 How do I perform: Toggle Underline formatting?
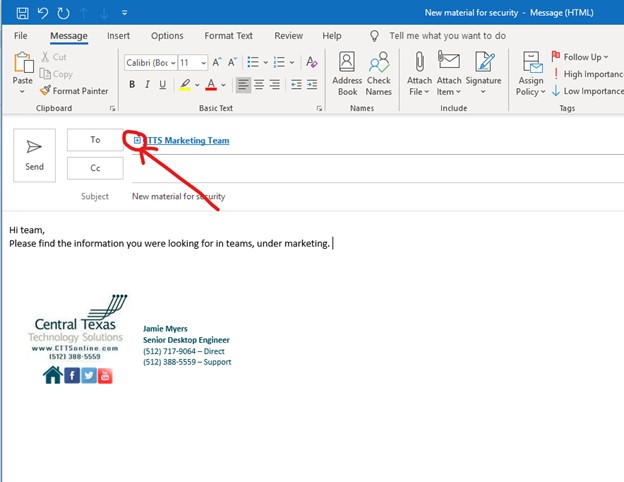tap(162, 84)
